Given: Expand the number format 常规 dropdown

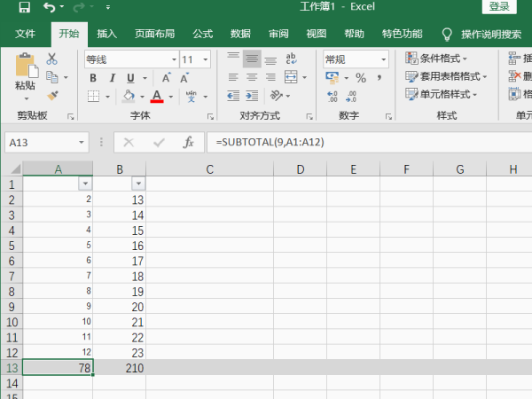Looking at the screenshot, I should click(383, 59).
